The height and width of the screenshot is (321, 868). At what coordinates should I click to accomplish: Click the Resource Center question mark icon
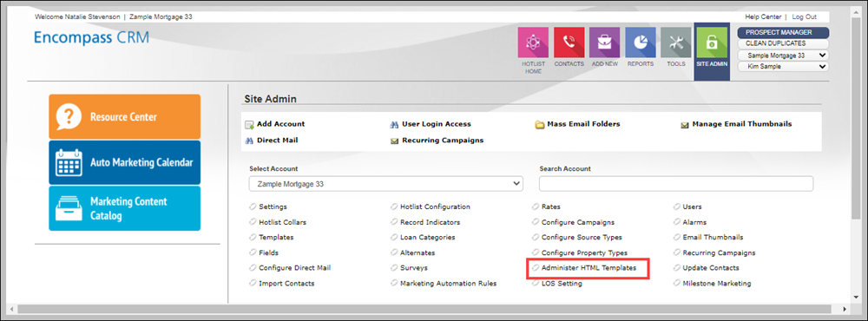click(x=69, y=117)
